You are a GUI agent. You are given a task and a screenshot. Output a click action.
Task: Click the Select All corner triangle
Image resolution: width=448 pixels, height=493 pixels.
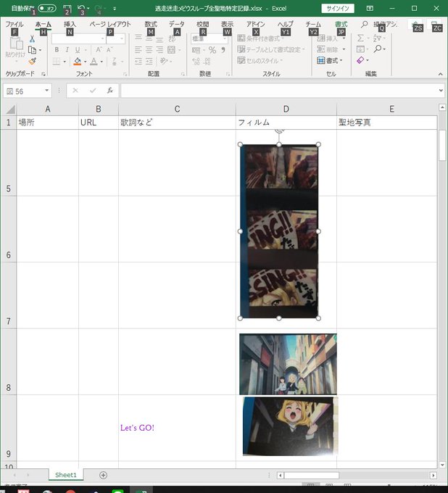(x=10, y=109)
